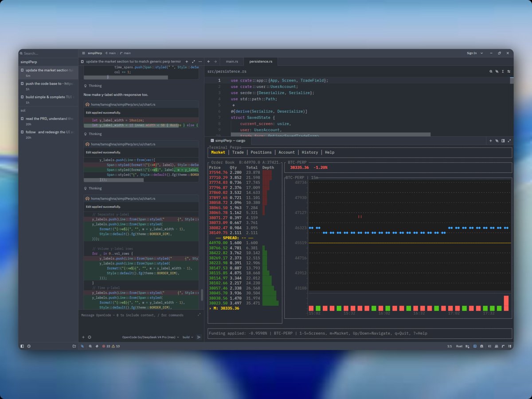Screen dimensions: 532x399
Task: Click the sparkle assist icon in the terminal panel
Action: pos(497,141)
